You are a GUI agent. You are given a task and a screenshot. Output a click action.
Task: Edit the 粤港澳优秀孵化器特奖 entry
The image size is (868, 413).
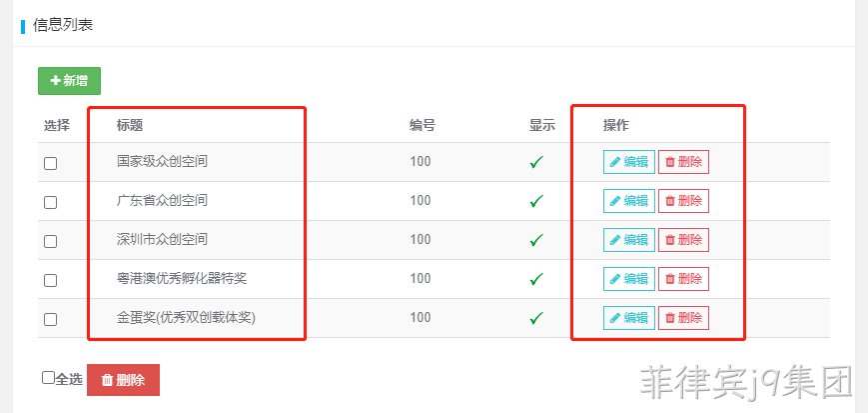629,279
